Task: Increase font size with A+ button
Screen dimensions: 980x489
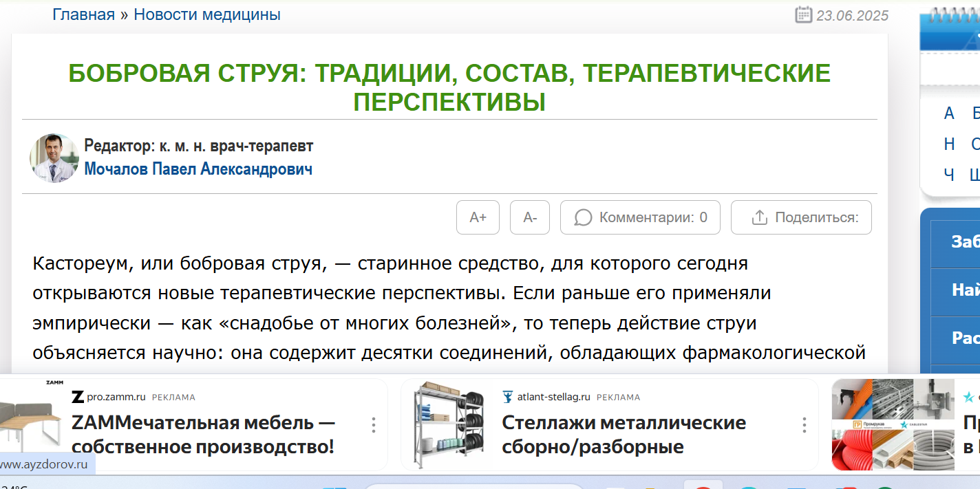Action: pyautogui.click(x=478, y=217)
